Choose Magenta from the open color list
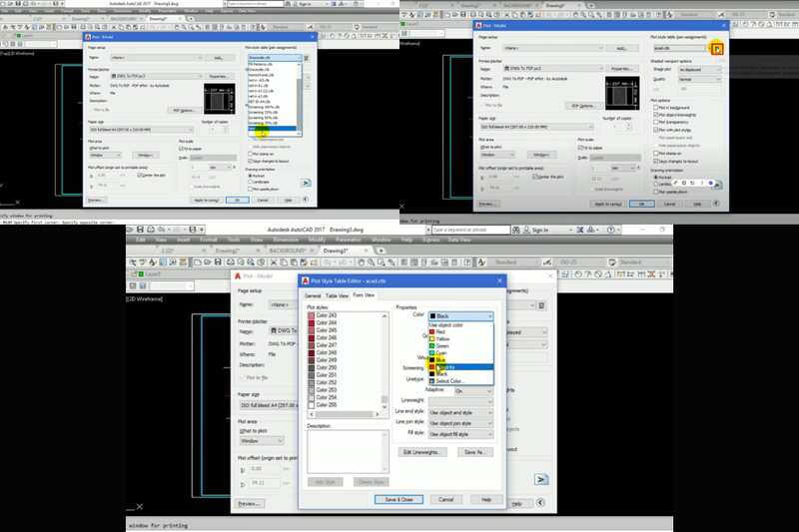Image resolution: width=799 pixels, height=532 pixels. click(460, 367)
